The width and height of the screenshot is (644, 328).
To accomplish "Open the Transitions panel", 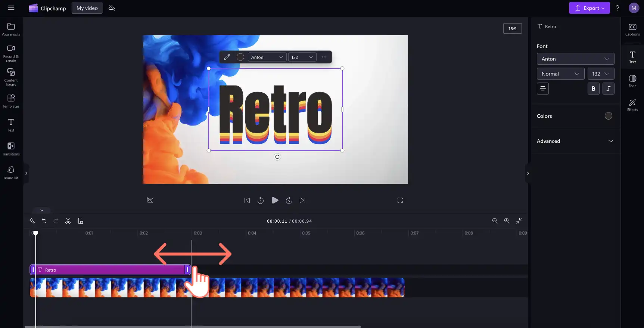I will click(x=11, y=149).
